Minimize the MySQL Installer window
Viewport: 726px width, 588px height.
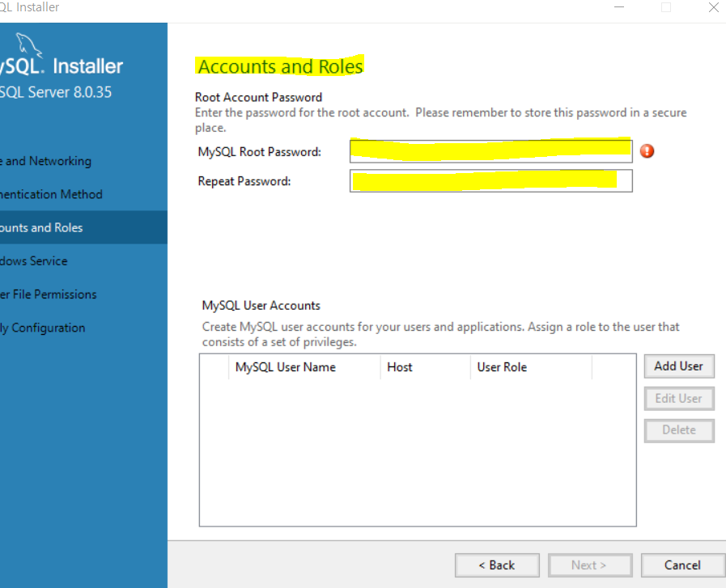[619, 7]
